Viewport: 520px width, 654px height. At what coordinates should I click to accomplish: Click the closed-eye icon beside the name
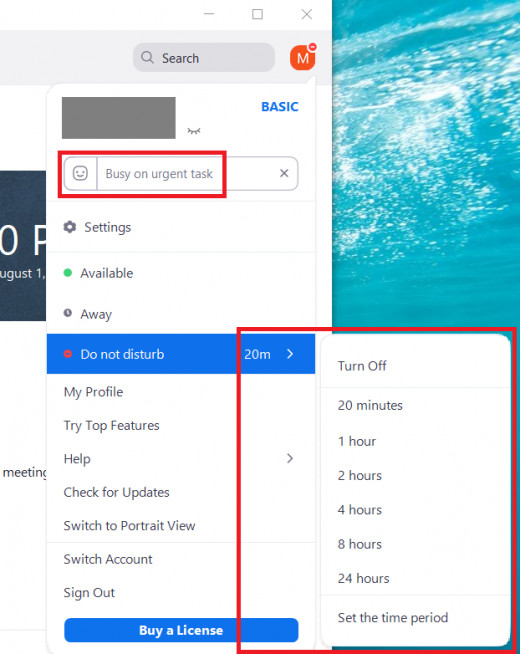tap(194, 131)
